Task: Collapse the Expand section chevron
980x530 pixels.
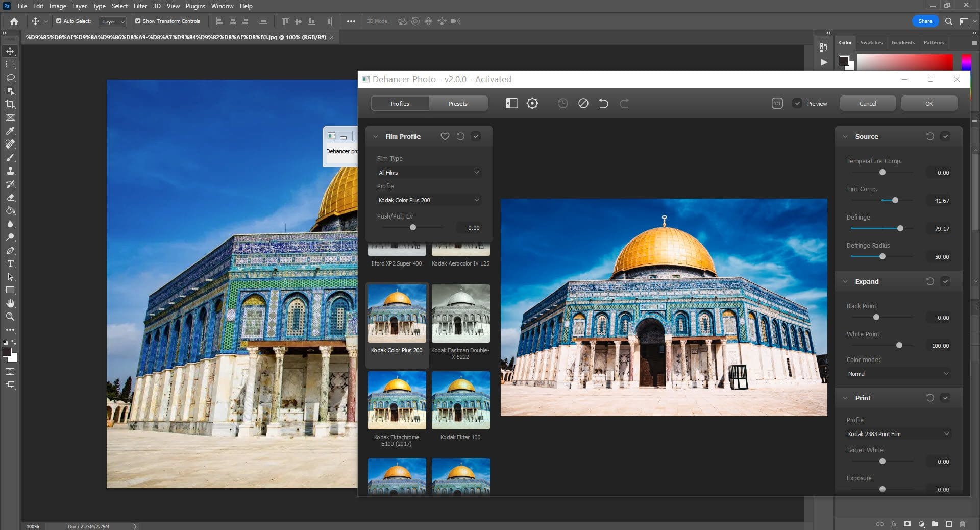Action: [x=845, y=281]
